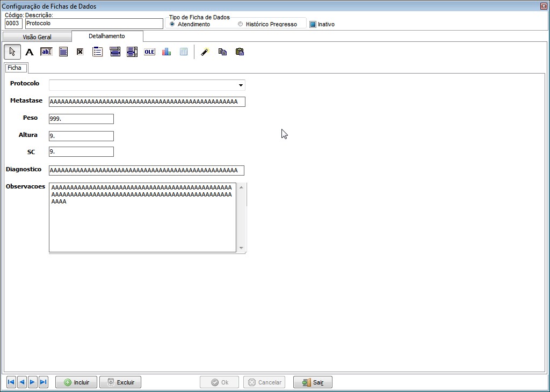
Task: Select the checkbox component tool
Action: click(x=80, y=52)
